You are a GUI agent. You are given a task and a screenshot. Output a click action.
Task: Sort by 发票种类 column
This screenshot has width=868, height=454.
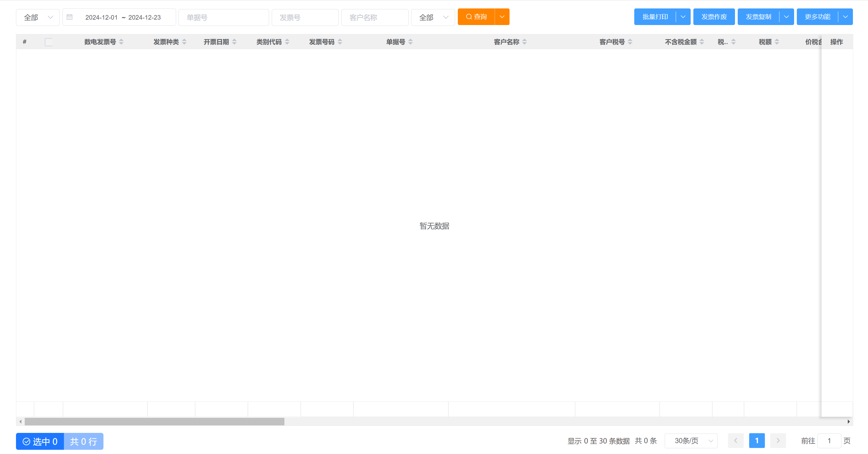click(184, 42)
